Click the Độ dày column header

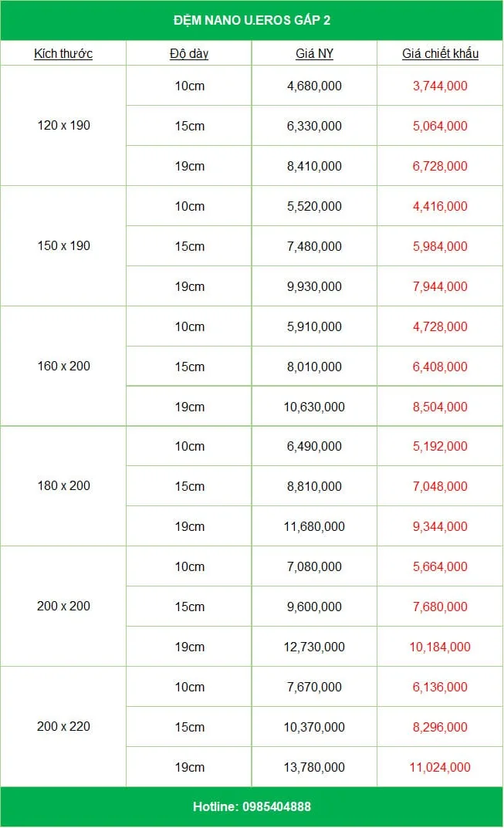click(189, 54)
